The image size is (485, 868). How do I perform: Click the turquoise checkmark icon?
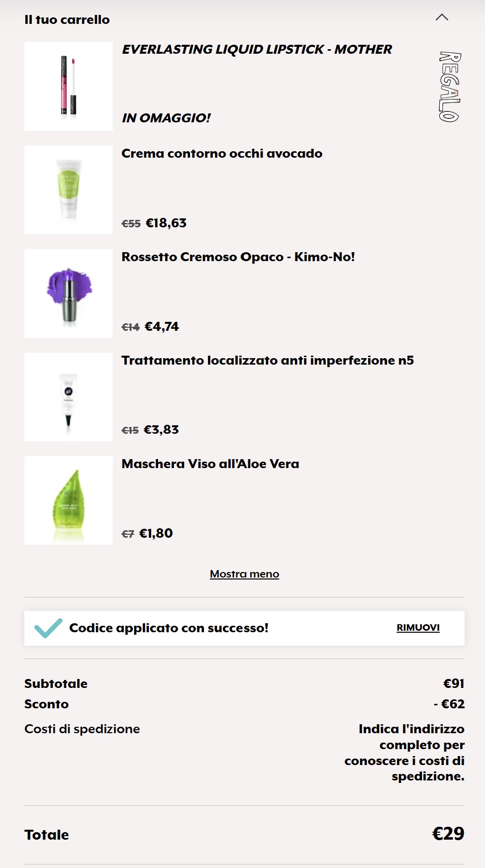(48, 628)
